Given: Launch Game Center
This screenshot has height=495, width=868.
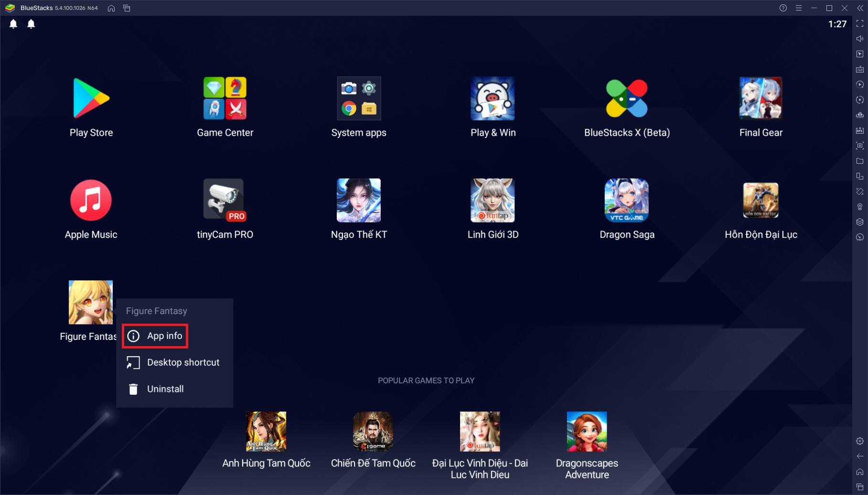Looking at the screenshot, I should (225, 98).
